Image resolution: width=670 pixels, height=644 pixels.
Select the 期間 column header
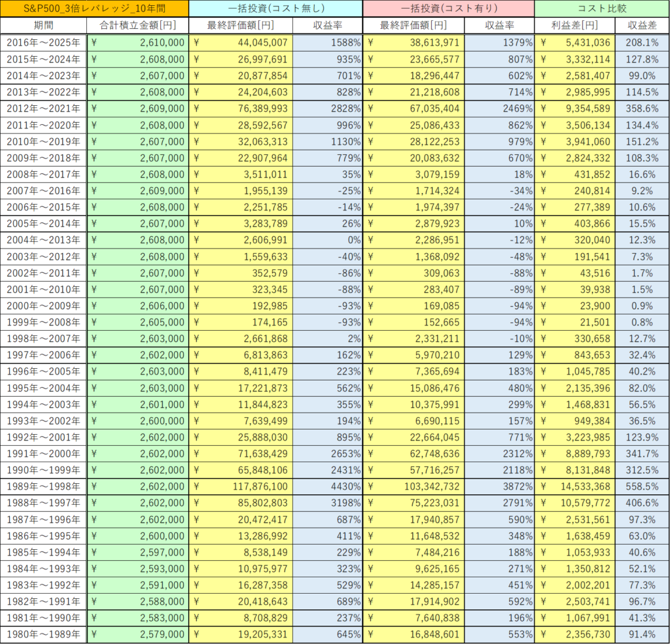43,25
